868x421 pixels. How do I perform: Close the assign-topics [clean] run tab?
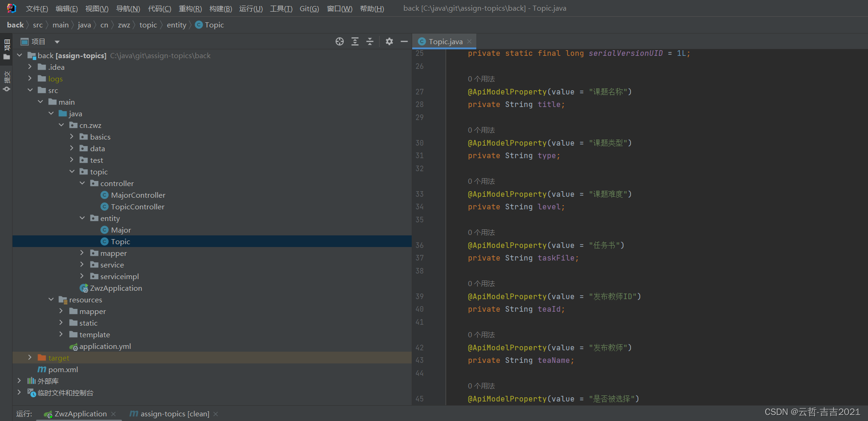[x=215, y=414]
